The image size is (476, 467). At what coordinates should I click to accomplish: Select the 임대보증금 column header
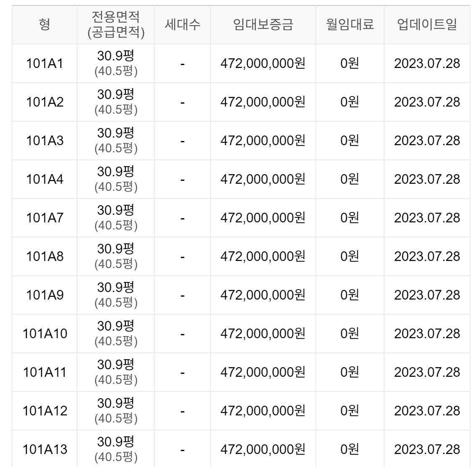[263, 25]
